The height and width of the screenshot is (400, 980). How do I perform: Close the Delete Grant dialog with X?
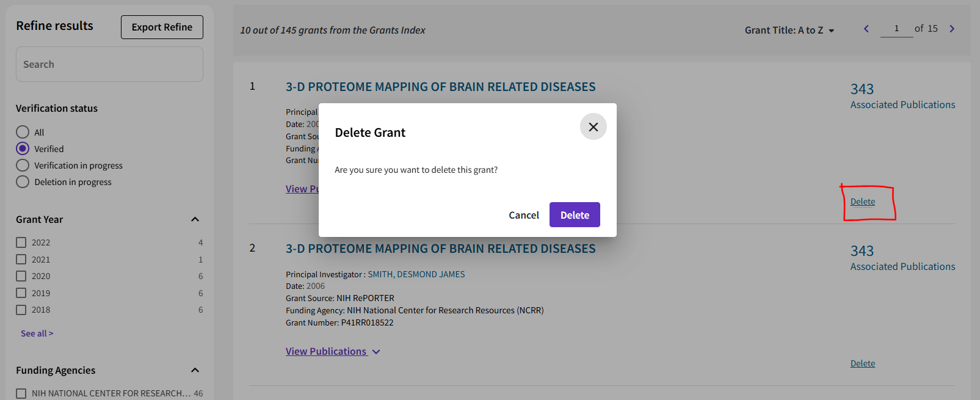[593, 127]
